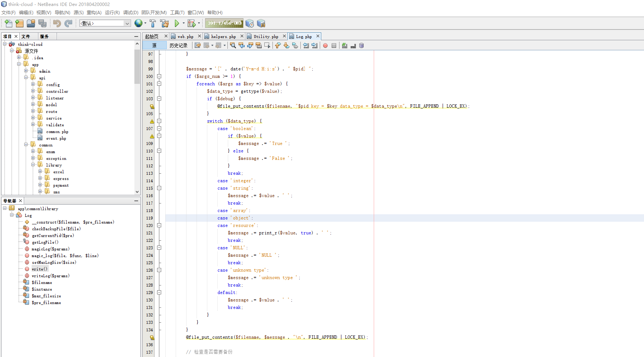644x357 pixels.
Task: Toggle Highlight Search icon in editor toolbar
Action: pyautogui.click(x=259, y=45)
